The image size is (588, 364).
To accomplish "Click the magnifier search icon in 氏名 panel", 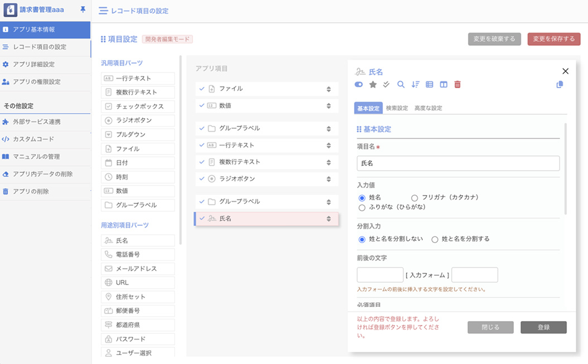I will [x=401, y=84].
